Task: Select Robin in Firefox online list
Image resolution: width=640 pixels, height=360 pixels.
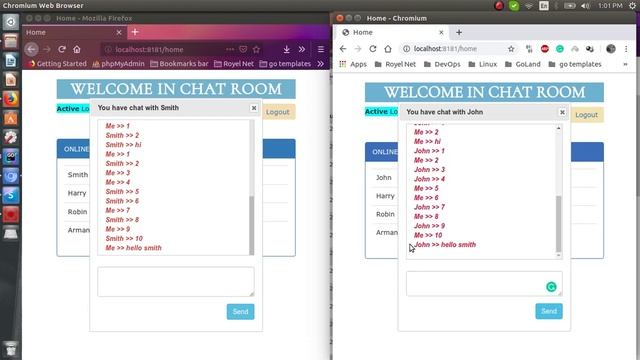Action: click(77, 212)
